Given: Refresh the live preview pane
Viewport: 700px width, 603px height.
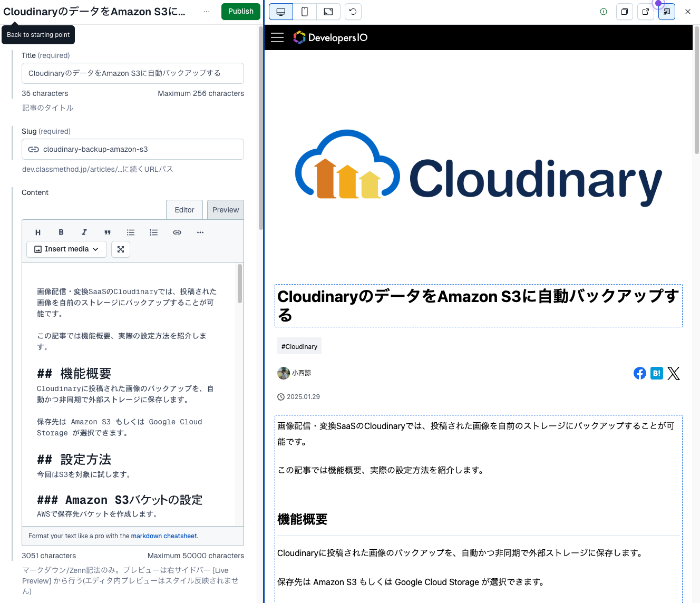Looking at the screenshot, I should (353, 12).
